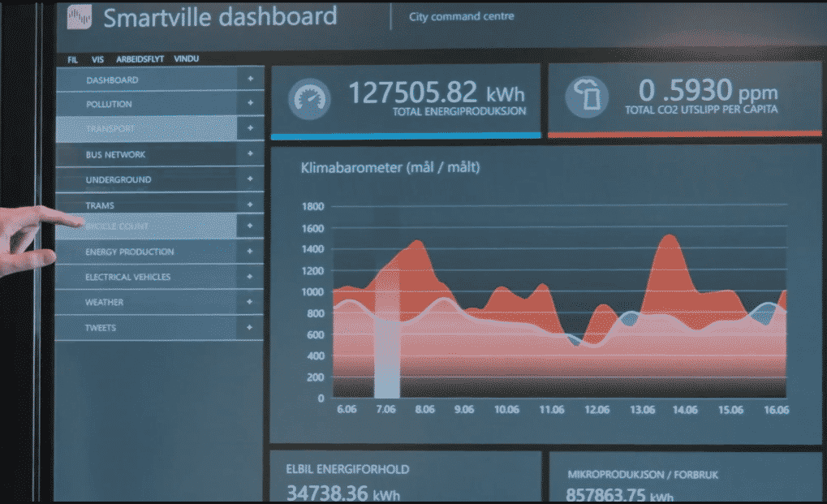
Task: Click the plus icon beside Dashboard
Action: click(251, 80)
